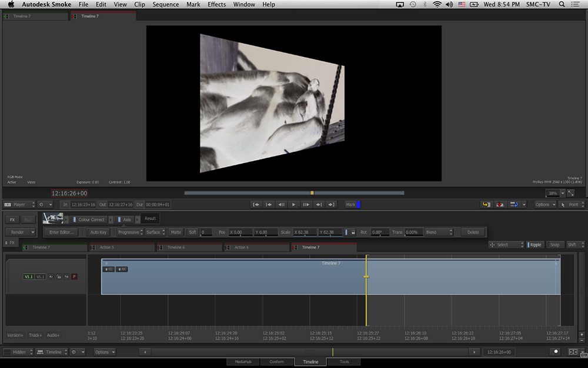
Task: Open the Blend mode dropdown
Action: coord(439,232)
